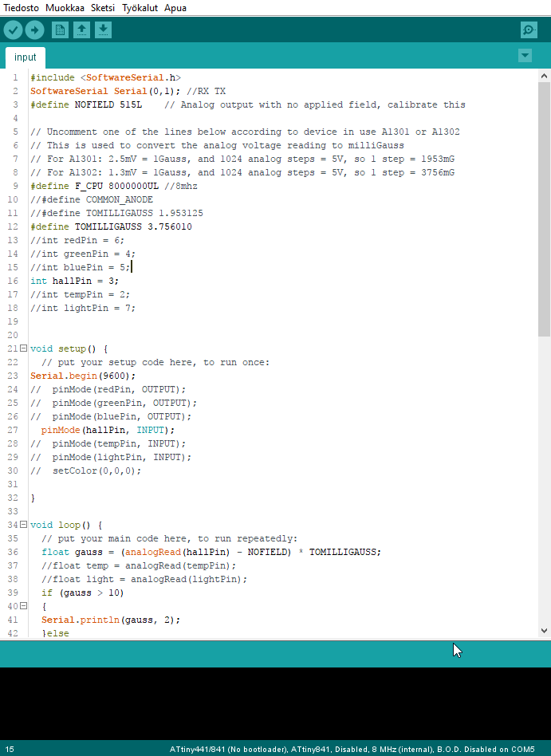Click the black console output area

pos(275,704)
